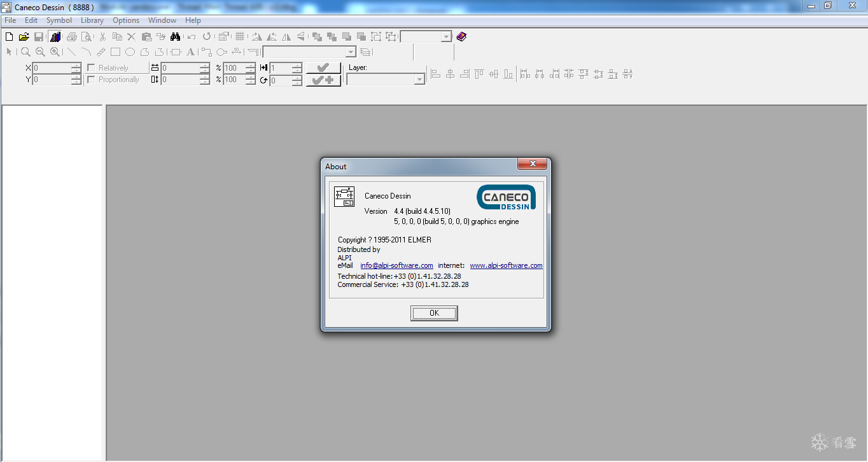
Task: Open the Symbol menu
Action: pyautogui.click(x=59, y=20)
